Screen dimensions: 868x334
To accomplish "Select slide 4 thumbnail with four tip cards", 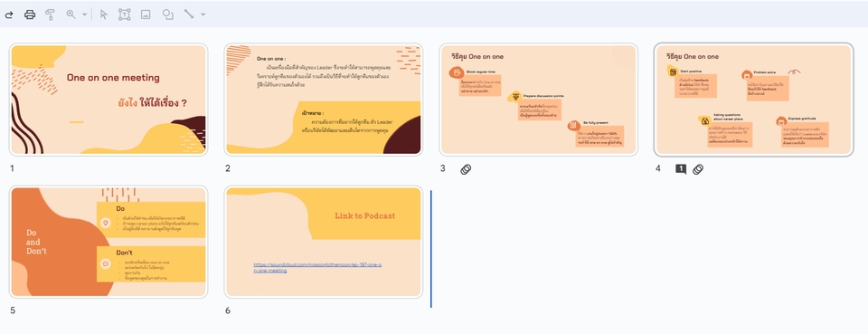I will (753, 100).
